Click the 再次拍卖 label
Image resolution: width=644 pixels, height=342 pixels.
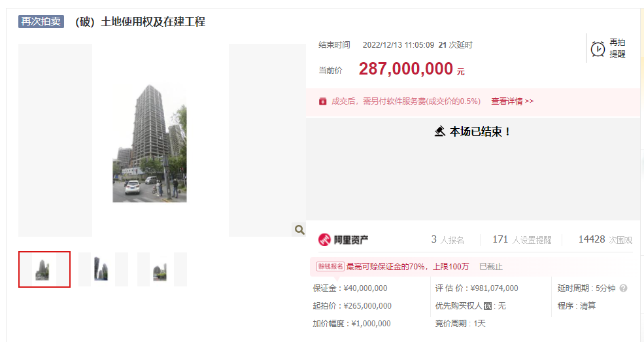[x=41, y=22]
